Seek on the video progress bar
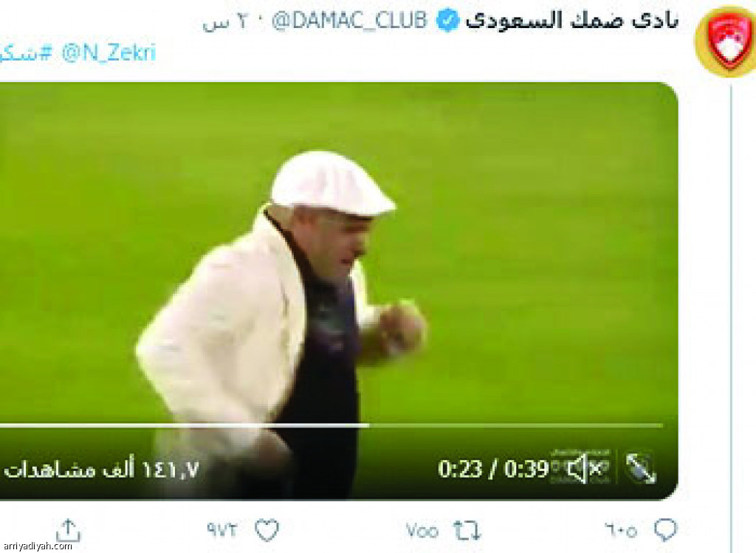This screenshot has width=756, height=553. coord(331,425)
